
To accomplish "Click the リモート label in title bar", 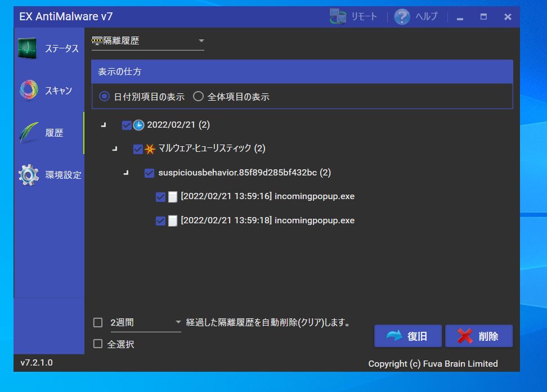I will [x=364, y=16].
